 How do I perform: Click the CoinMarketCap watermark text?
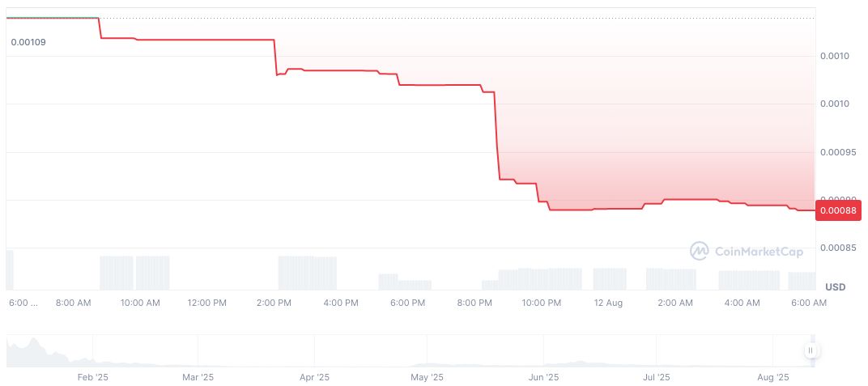pyautogui.click(x=759, y=252)
